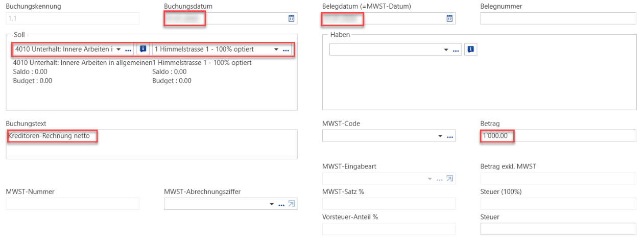Expand the MWST-Code dropdown

coord(440,136)
